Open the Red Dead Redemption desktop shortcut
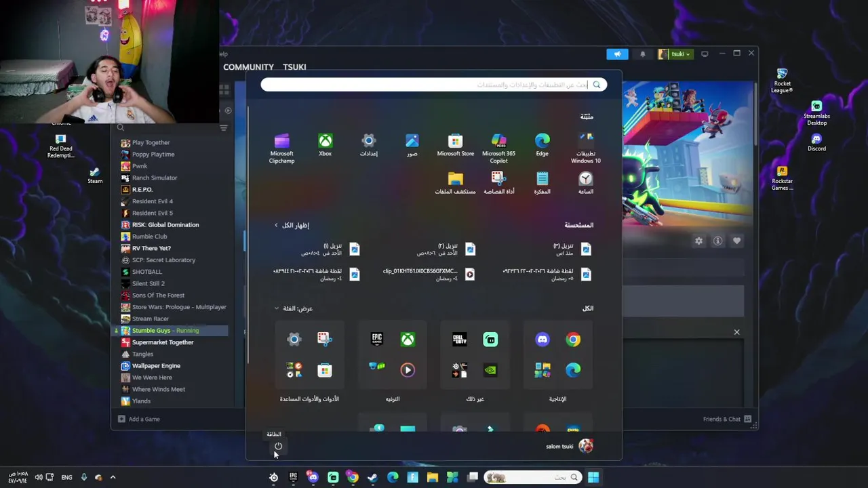 tap(60, 146)
